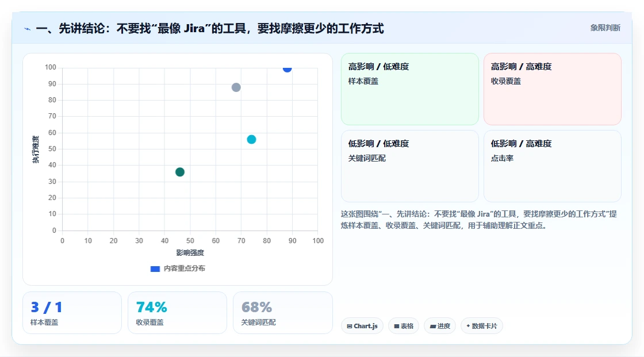Click 样本覆盖 label under 3 / 1
This screenshot has height=357, width=644.
point(44,323)
